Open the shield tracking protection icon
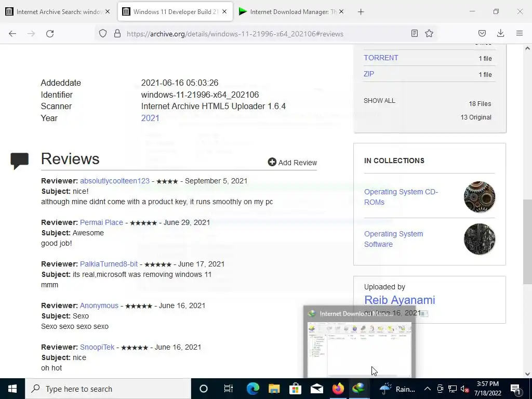Screen dimensions: 532x399 click(103, 33)
